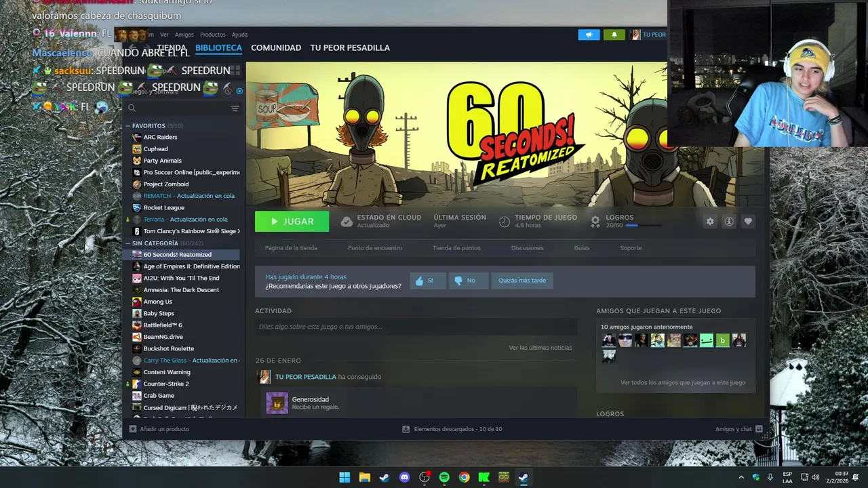Open the game info icon

729,222
